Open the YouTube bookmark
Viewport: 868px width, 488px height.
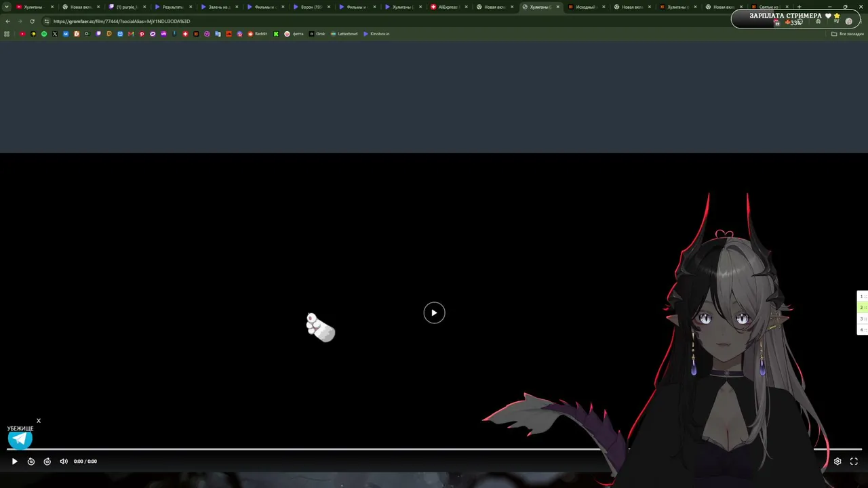[x=22, y=34]
